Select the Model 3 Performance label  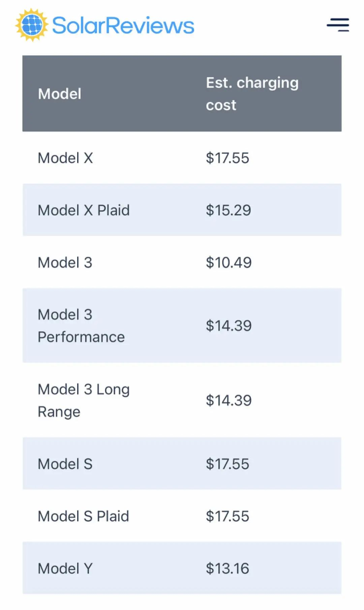tap(81, 326)
